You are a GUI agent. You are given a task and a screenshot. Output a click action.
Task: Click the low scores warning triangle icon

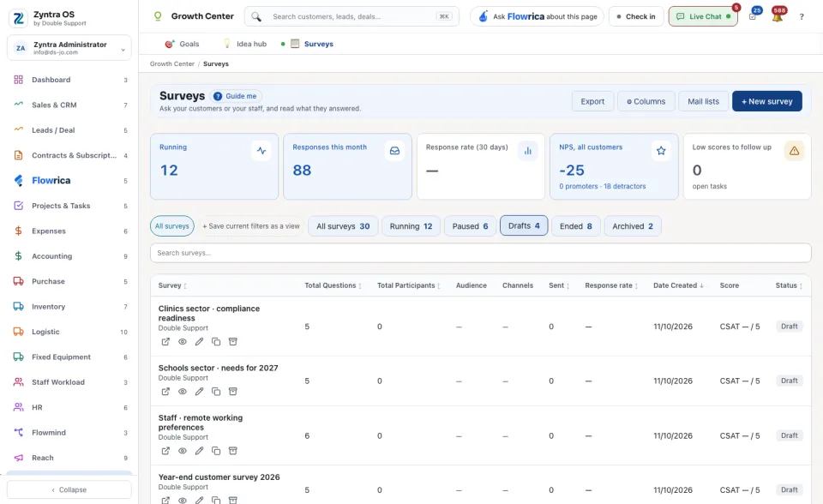click(794, 151)
